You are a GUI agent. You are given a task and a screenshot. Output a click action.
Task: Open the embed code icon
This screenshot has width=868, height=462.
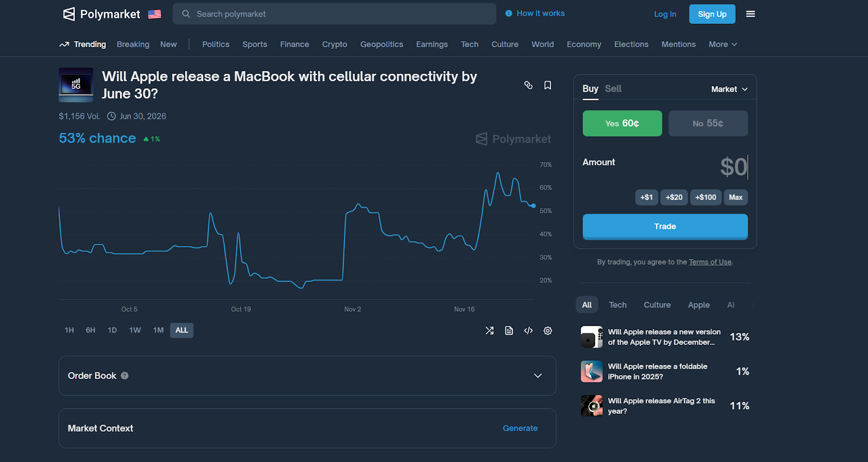(x=528, y=331)
